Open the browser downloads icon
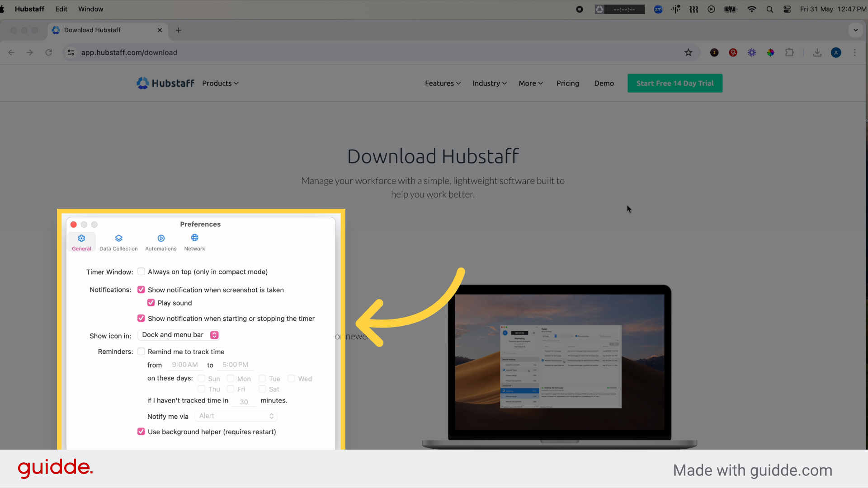 [817, 53]
